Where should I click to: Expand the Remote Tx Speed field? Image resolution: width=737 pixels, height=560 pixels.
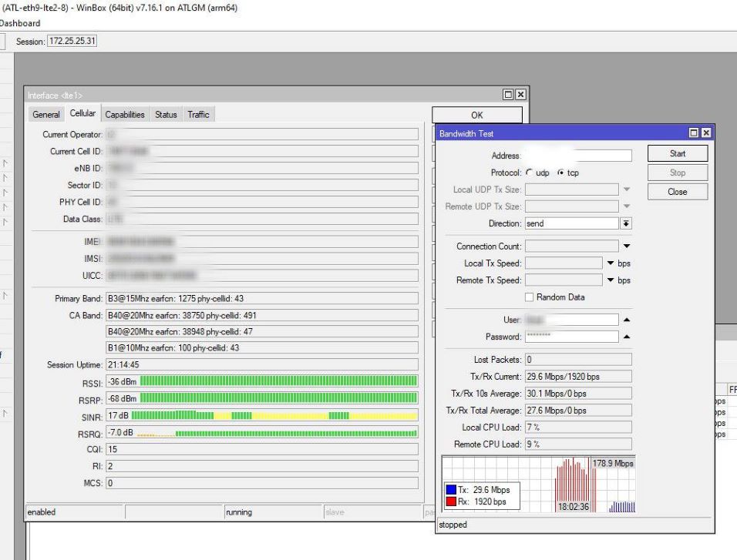(x=611, y=280)
